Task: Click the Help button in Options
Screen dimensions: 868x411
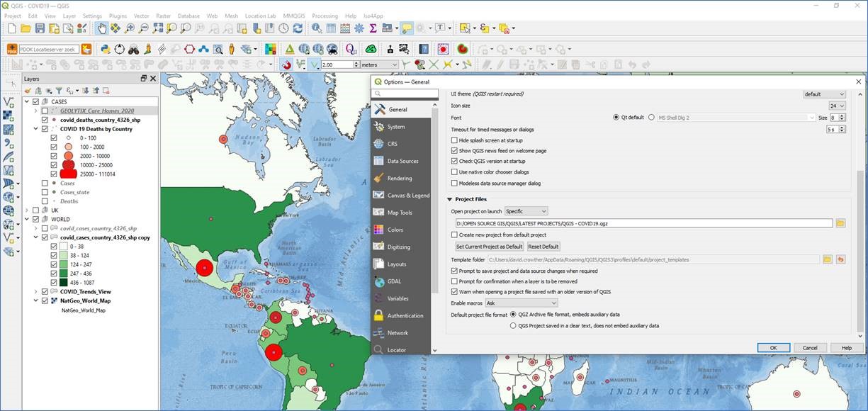Action: point(846,348)
